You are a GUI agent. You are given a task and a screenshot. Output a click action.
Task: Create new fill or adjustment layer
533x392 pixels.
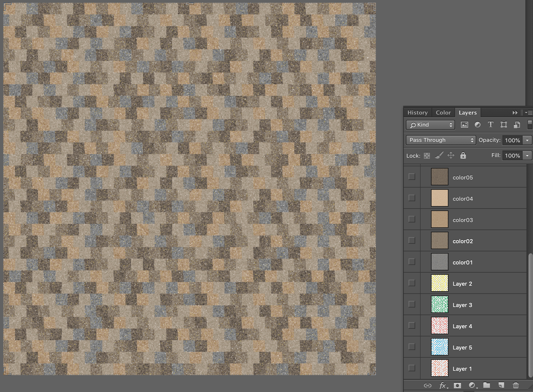pyautogui.click(x=472, y=385)
